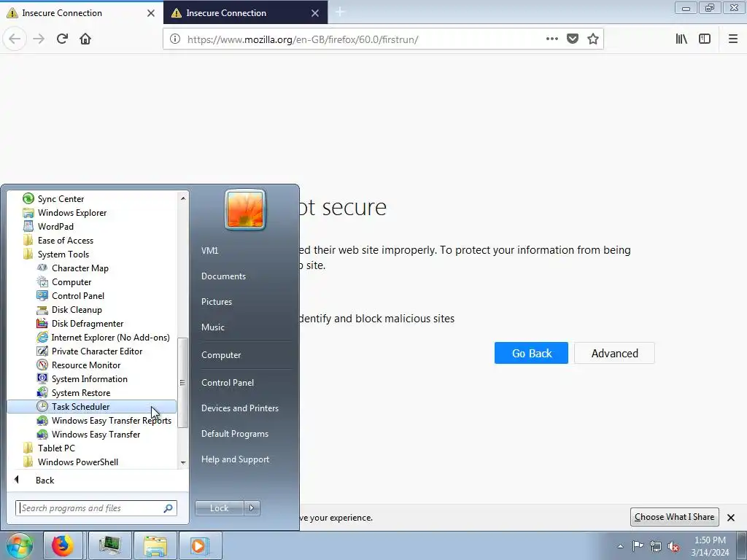Open Windows Media Player from taskbar
This screenshot has width=747, height=560.
[199, 545]
